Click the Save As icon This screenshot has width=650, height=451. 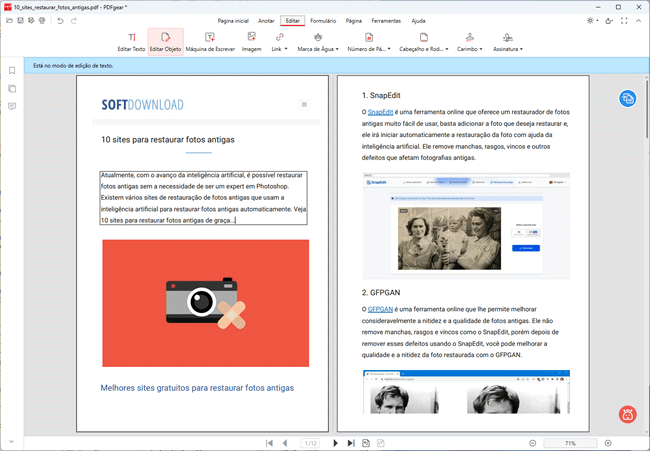coord(31,20)
